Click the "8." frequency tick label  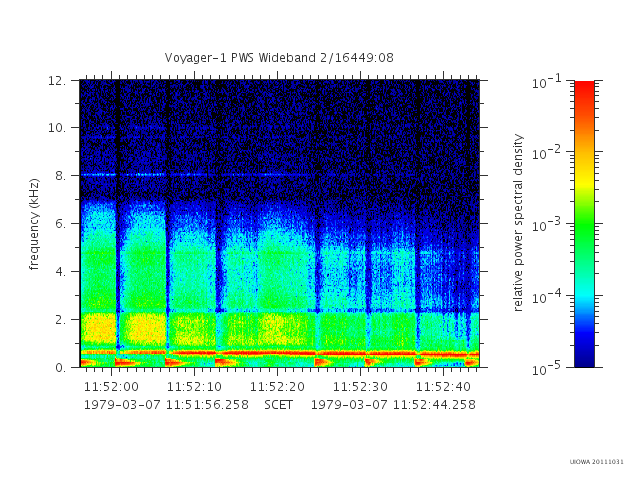pos(61,176)
